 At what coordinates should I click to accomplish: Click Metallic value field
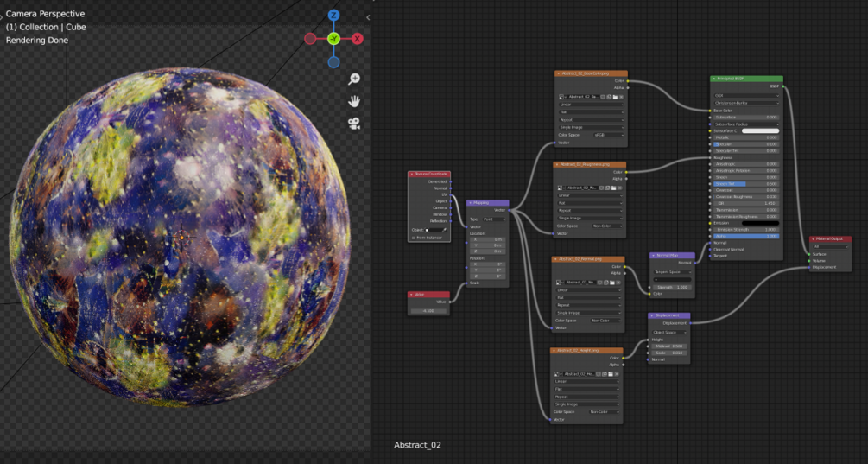[x=747, y=137]
